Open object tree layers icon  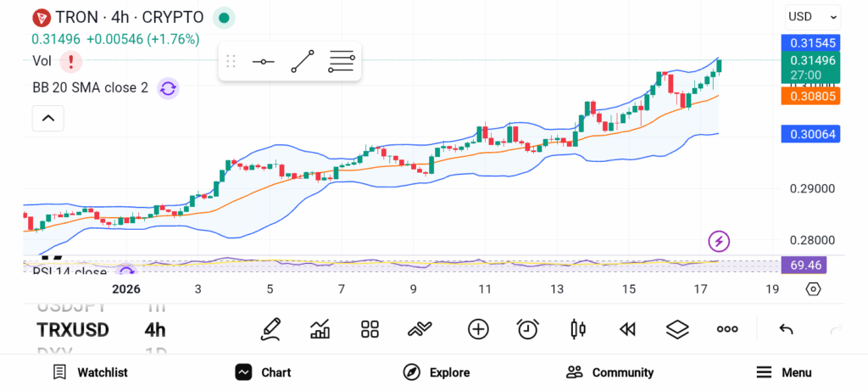(677, 329)
